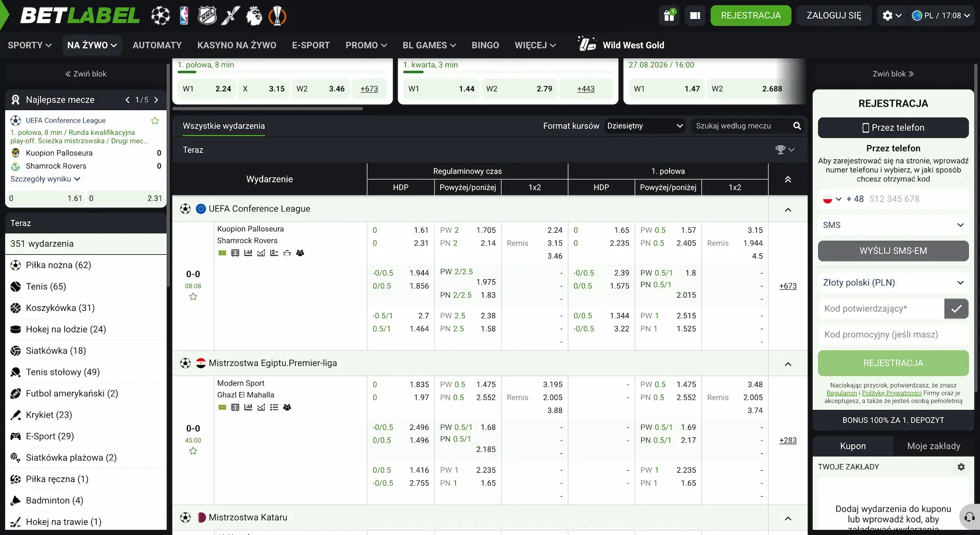The image size is (980, 535).
Task: Click the cricket shortcut icon in header
Action: tap(230, 15)
